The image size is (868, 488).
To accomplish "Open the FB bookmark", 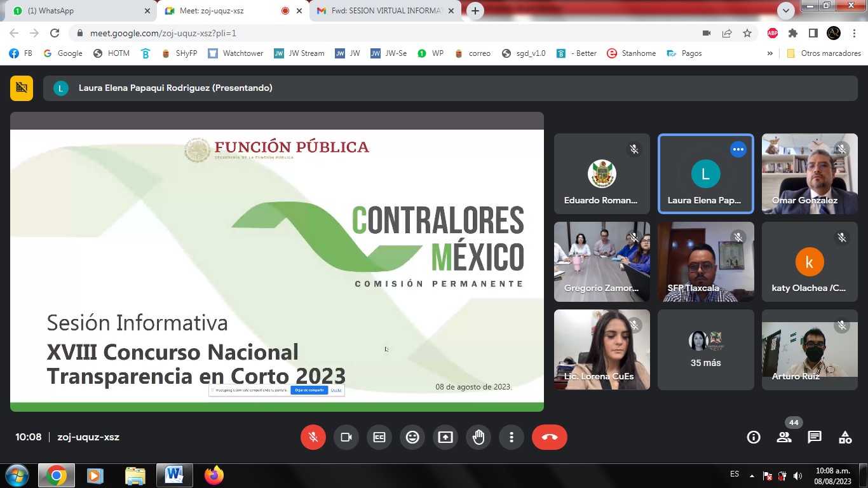I will coord(20,53).
